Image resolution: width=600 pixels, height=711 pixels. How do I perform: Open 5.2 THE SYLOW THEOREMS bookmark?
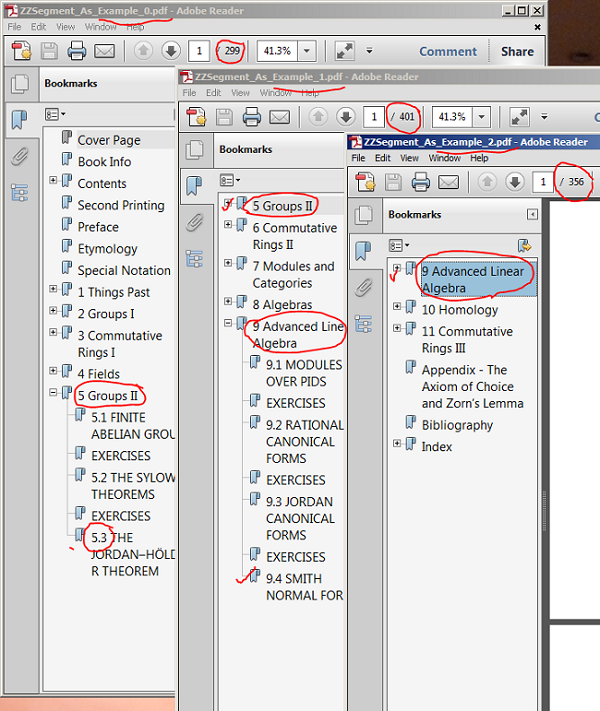133,486
